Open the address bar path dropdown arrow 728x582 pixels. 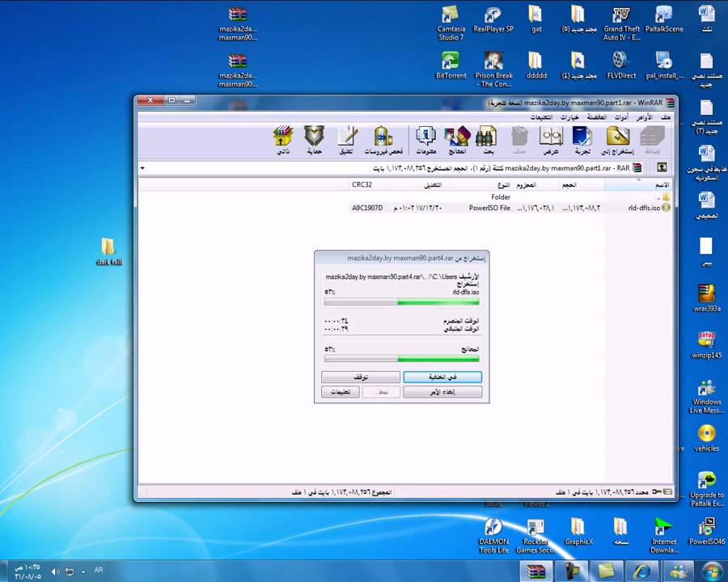tap(142, 168)
